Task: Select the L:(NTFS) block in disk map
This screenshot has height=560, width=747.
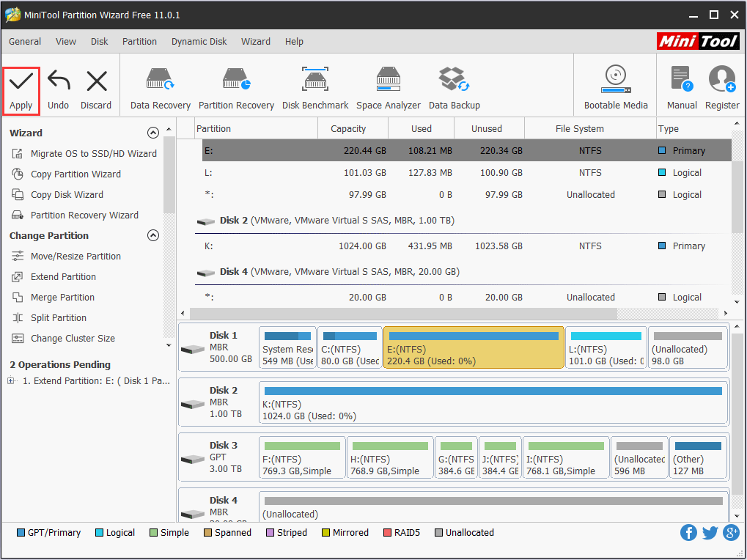Action: (x=606, y=347)
